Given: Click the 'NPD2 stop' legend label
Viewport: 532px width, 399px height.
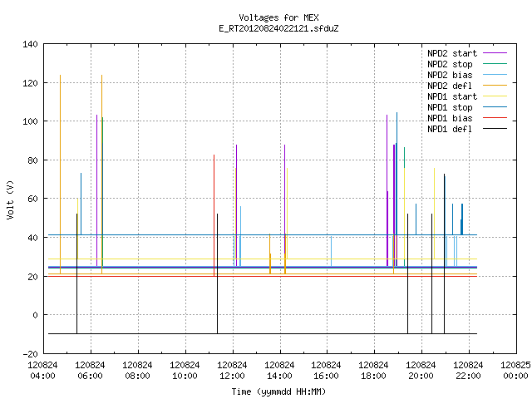Looking at the screenshot, I should click(x=450, y=64).
